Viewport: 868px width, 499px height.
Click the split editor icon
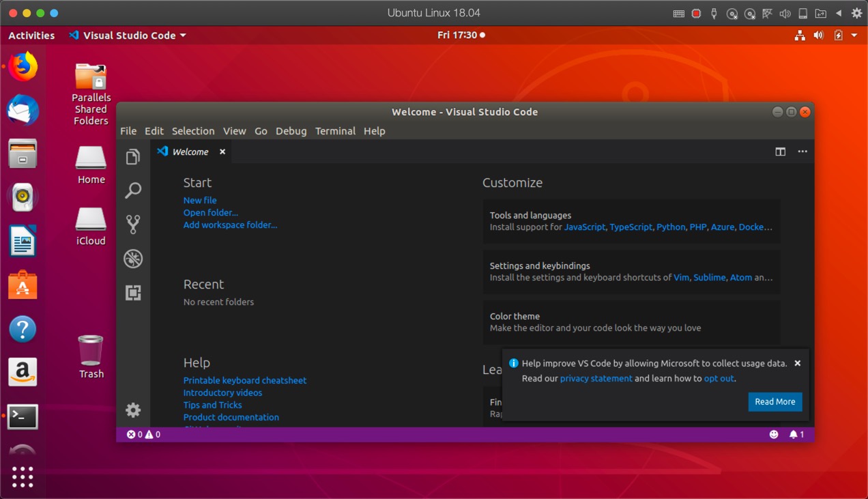(781, 152)
